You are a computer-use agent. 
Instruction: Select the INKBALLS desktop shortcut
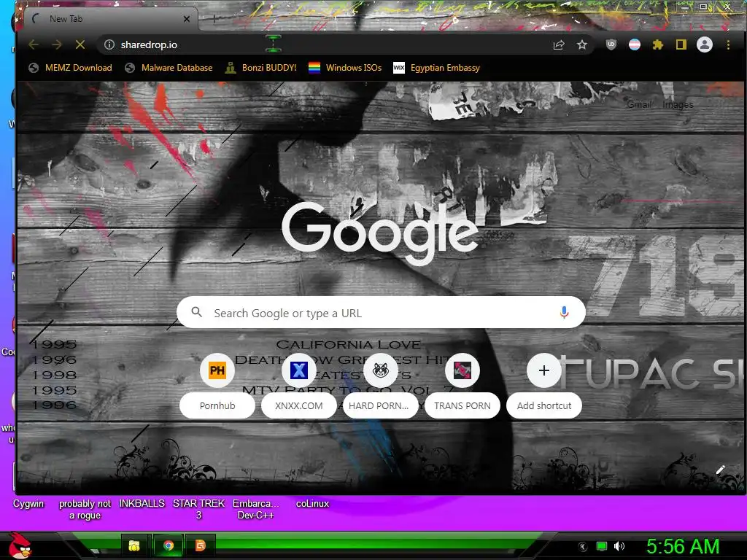pyautogui.click(x=142, y=503)
